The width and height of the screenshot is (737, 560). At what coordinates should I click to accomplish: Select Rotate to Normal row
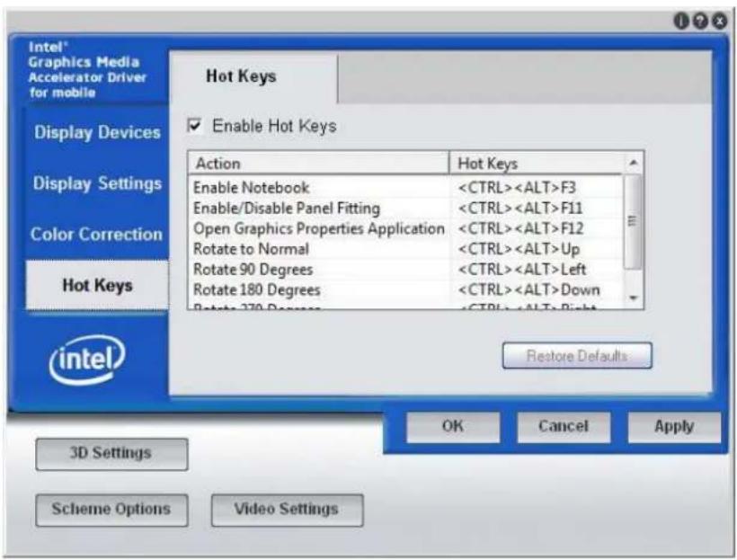[x=406, y=249]
